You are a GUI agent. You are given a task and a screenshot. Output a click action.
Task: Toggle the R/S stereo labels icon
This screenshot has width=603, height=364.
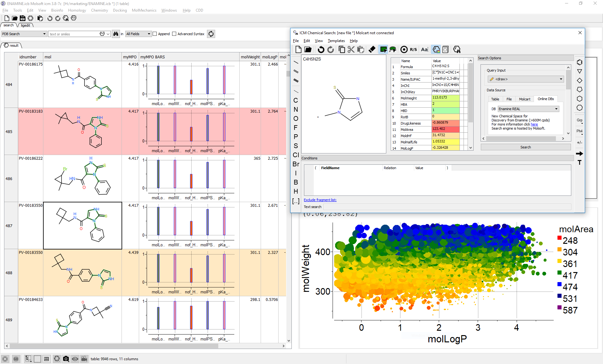point(413,50)
